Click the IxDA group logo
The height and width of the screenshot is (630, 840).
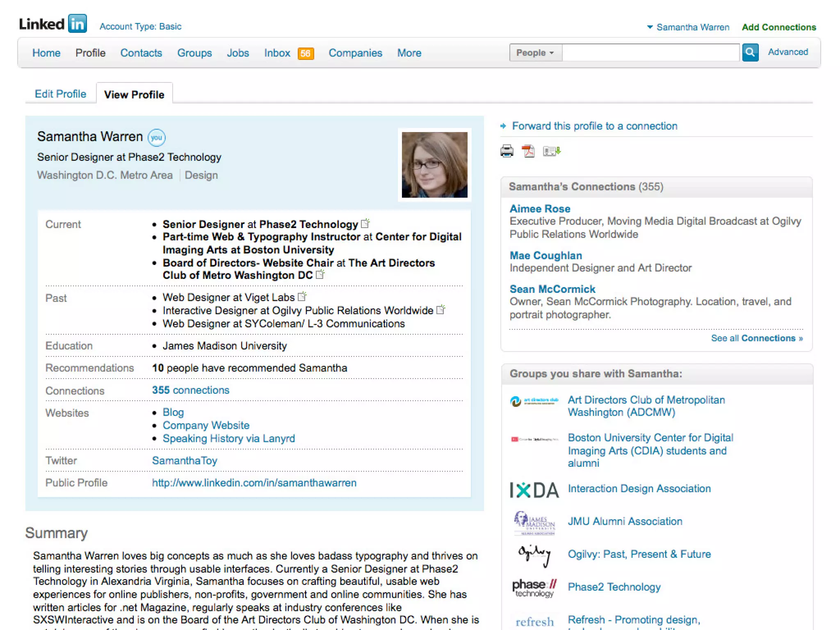(534, 490)
